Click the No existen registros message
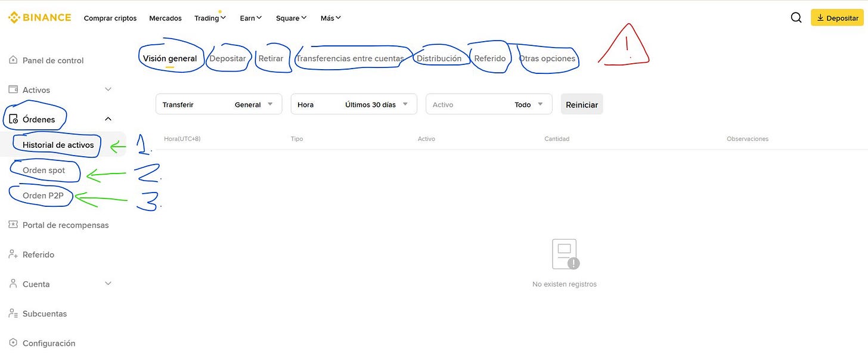Screen dimensions: 868x363 point(565,284)
